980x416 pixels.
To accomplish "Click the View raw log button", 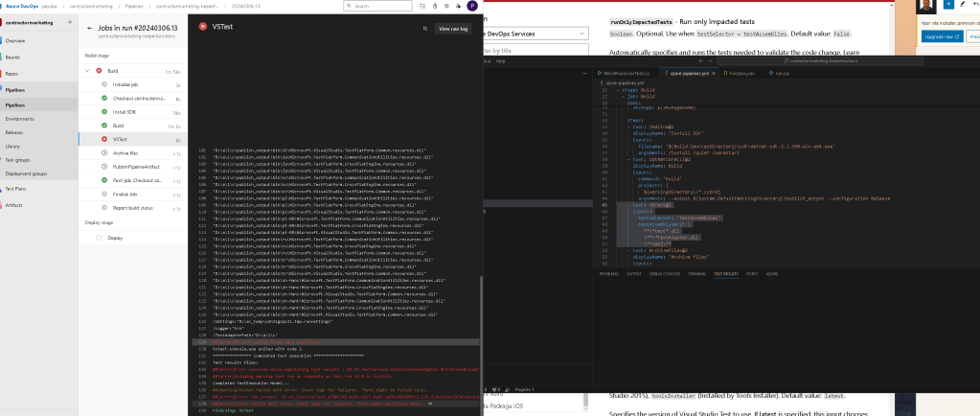I will (453, 29).
